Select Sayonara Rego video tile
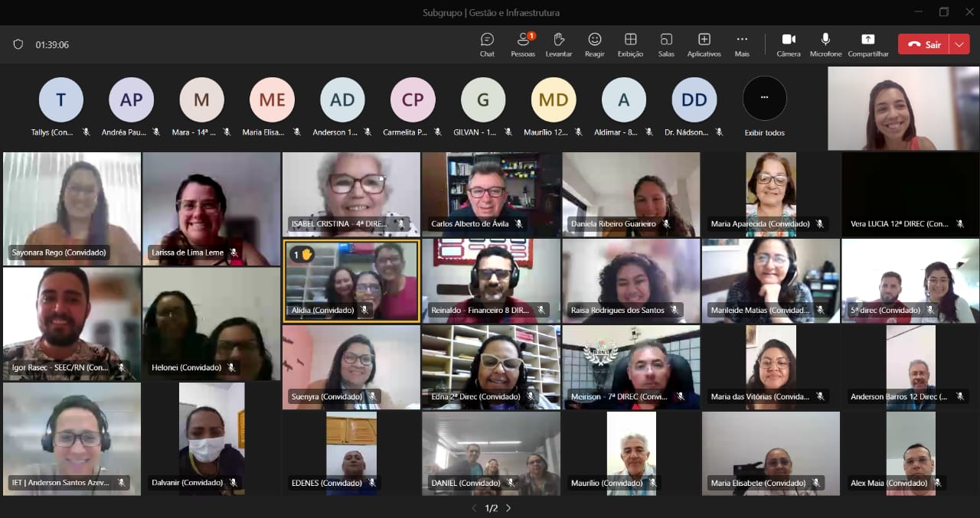This screenshot has width=980, height=518. tap(72, 209)
